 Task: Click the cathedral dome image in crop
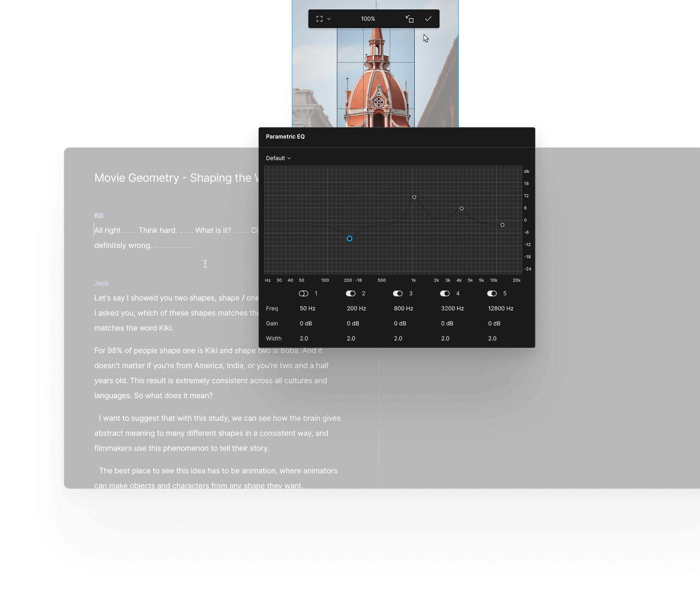(376, 78)
